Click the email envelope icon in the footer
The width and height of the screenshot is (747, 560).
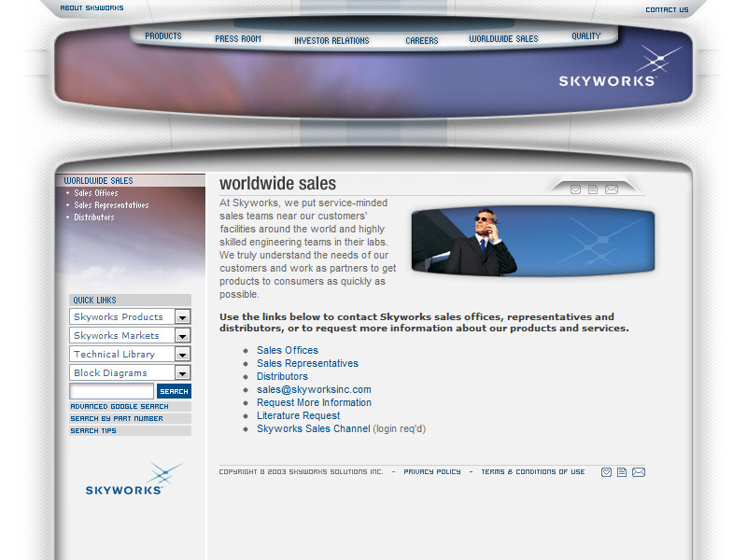point(639,472)
